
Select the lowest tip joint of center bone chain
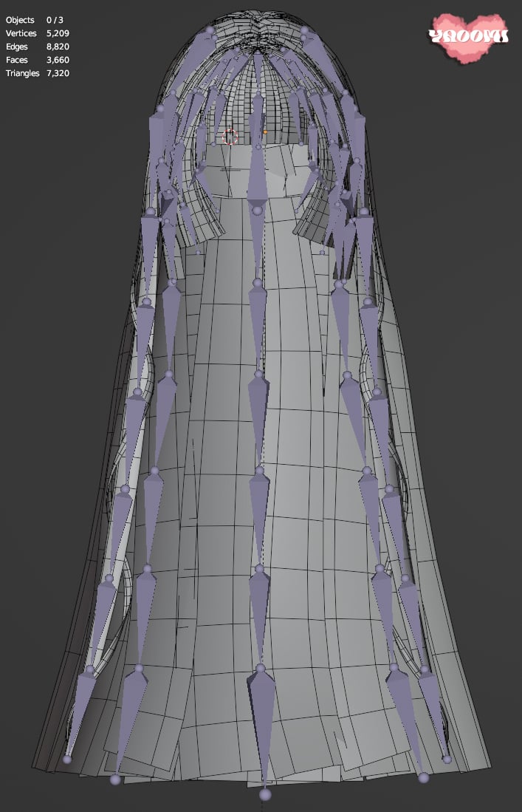click(265, 794)
